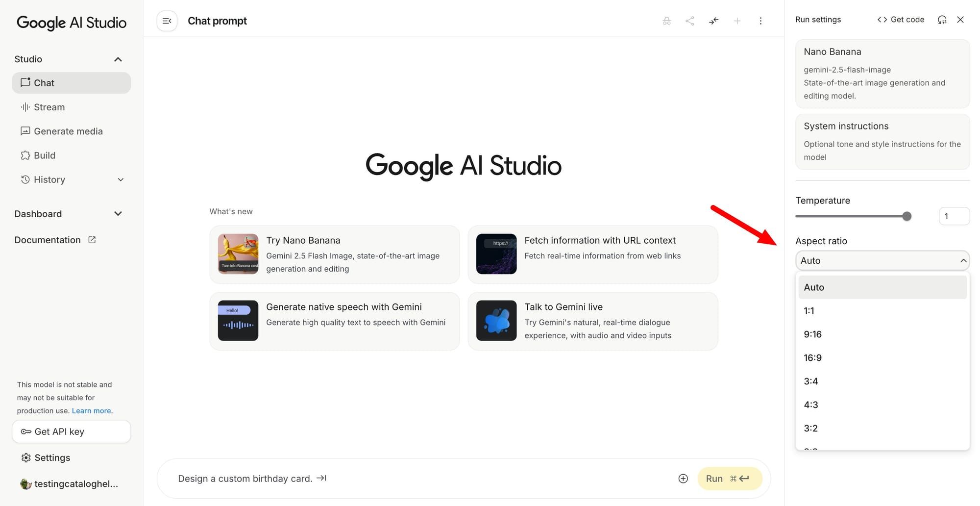Select 1:1 aspect ratio option
Viewport: 980px width, 506px height.
tap(882, 311)
